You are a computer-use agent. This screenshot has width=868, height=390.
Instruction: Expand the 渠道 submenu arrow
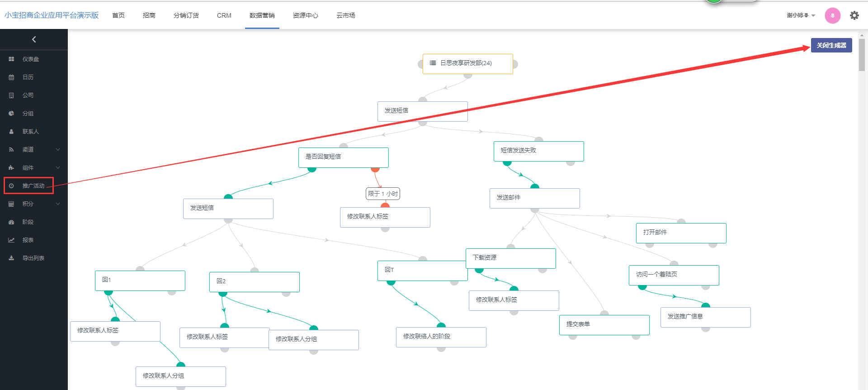(58, 150)
